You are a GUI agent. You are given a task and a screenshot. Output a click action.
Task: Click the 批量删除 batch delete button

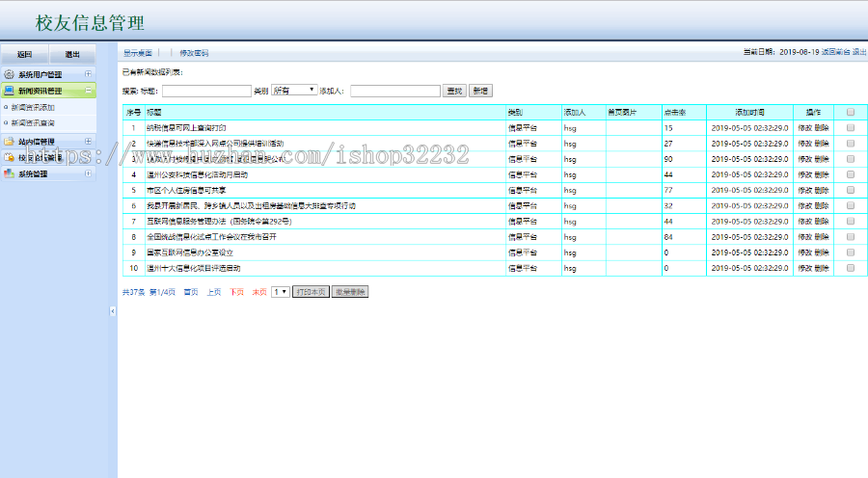pyautogui.click(x=349, y=291)
